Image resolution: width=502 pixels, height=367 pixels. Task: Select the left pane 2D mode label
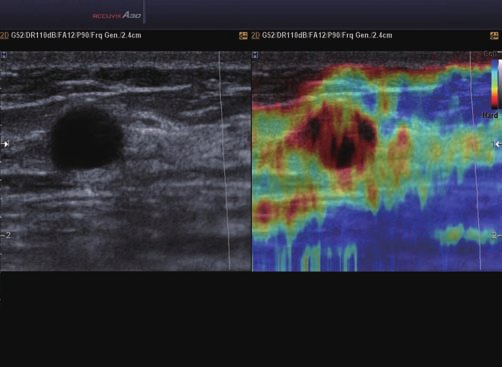pyautogui.click(x=4, y=35)
